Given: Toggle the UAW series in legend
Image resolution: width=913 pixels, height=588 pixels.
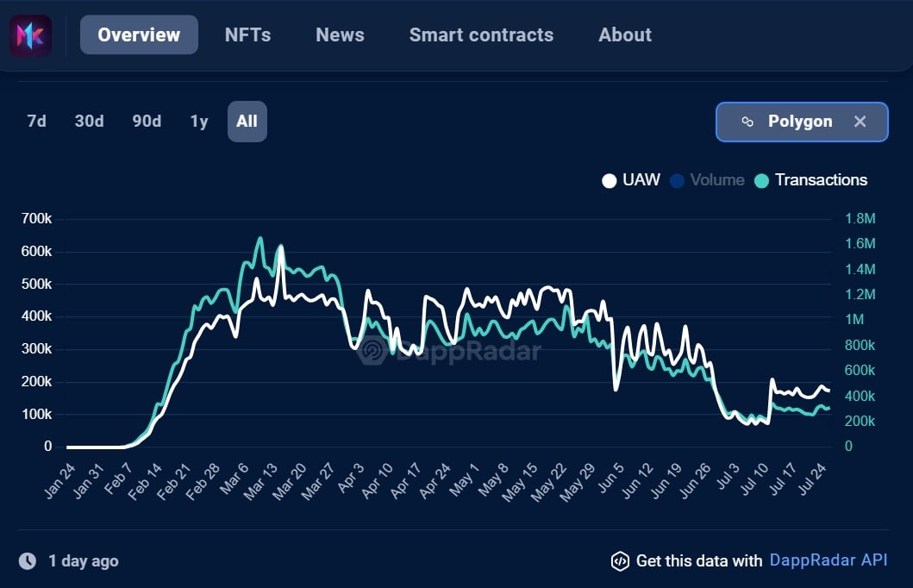Looking at the screenshot, I should click(631, 180).
